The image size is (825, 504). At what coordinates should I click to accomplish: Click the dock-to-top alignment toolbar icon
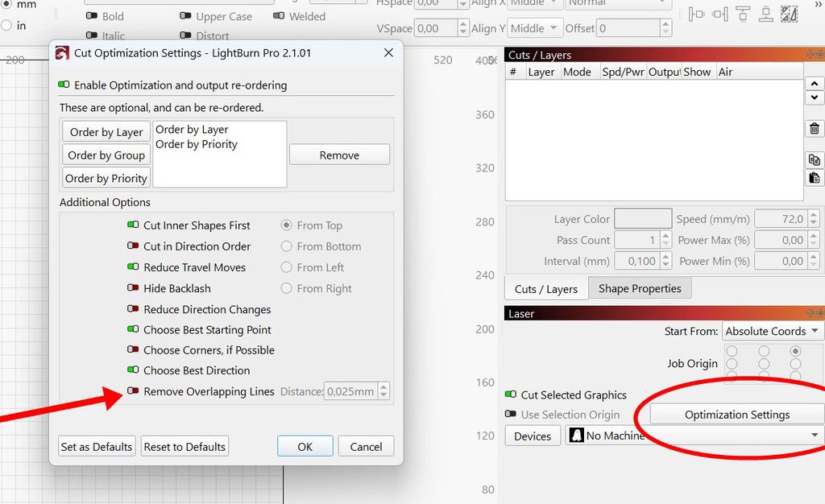(x=742, y=14)
